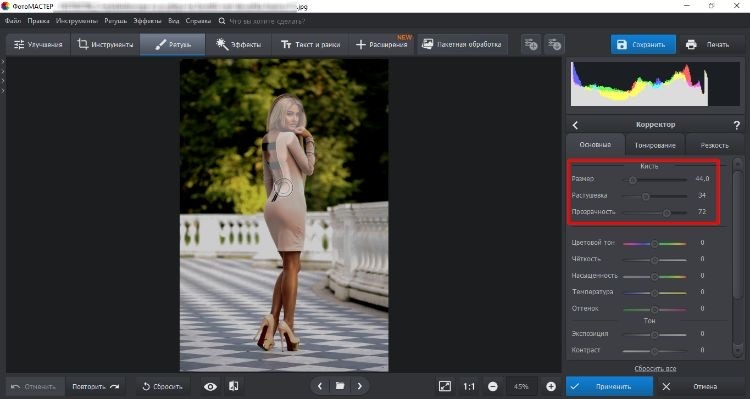Open the Инструменты menu
This screenshot has height=399, width=750.
tap(77, 21)
